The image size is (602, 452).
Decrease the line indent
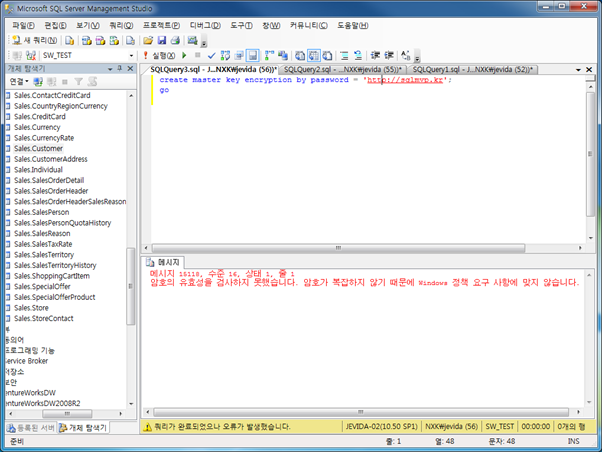coord(375,56)
